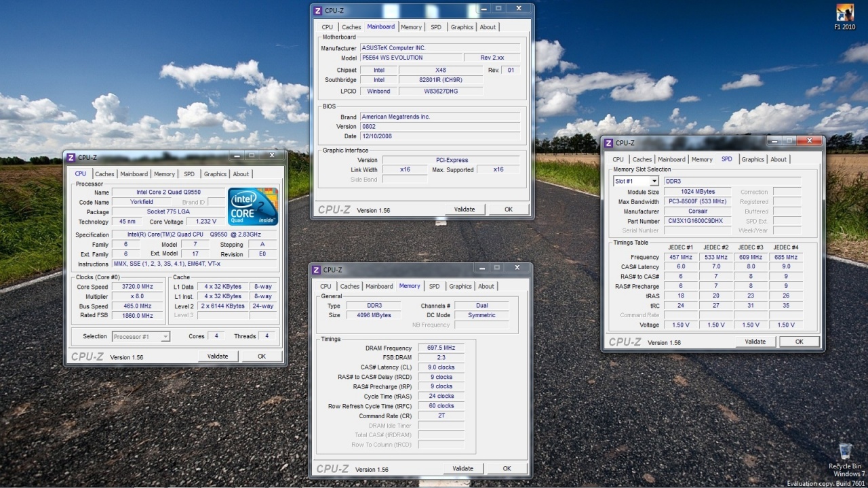Click the Rated FSB 1860.0 MHz value
868x488 pixels.
coord(138,316)
